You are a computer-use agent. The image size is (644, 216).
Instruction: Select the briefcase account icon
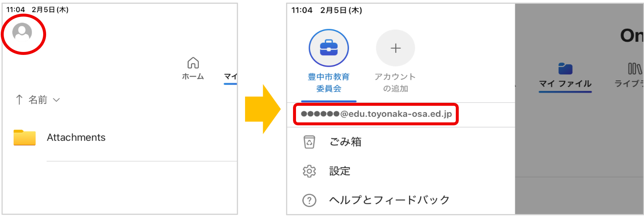(x=328, y=48)
